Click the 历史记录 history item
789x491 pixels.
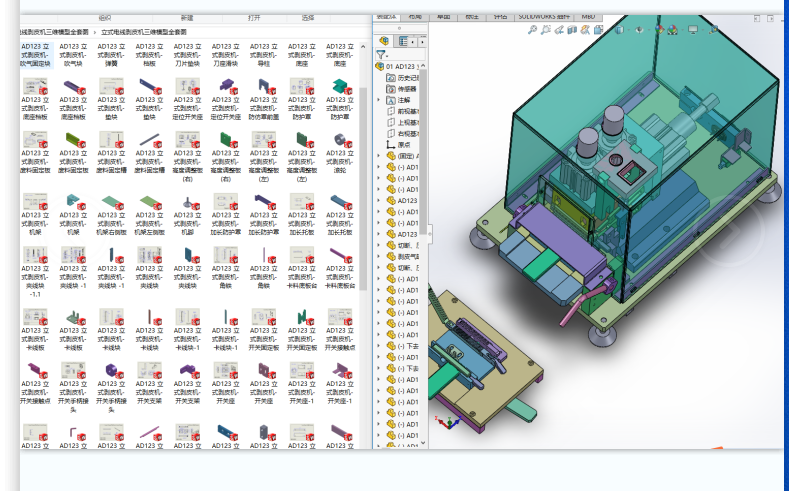coord(408,78)
